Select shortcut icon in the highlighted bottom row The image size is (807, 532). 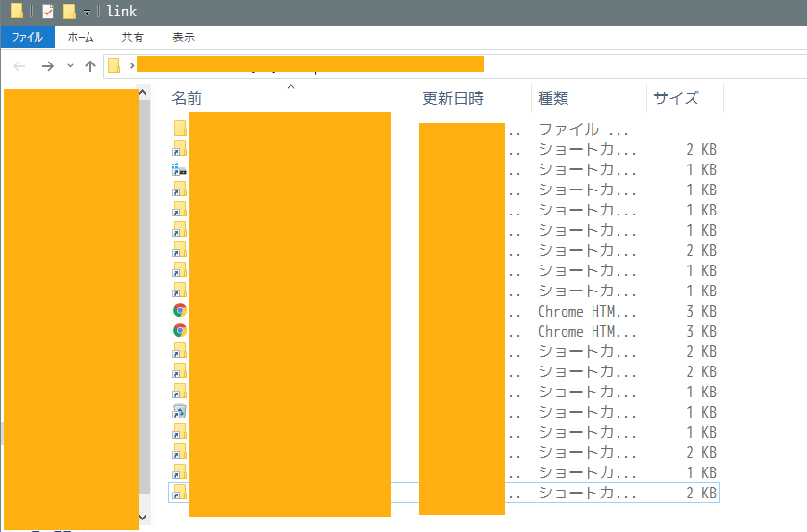click(x=179, y=492)
